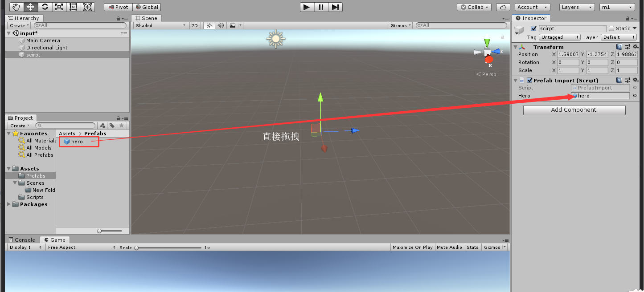The height and width of the screenshot is (292, 644).
Task: Toggle 2D scene view mode
Action: (195, 25)
